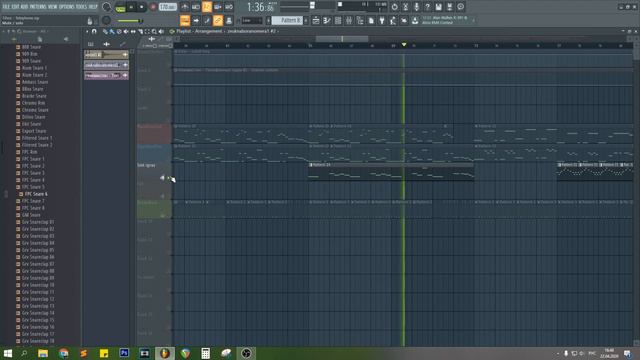Viewport: 640px width, 360px height.
Task: Adjust the green horizontal slider near the knobs
Action: pos(130,21)
